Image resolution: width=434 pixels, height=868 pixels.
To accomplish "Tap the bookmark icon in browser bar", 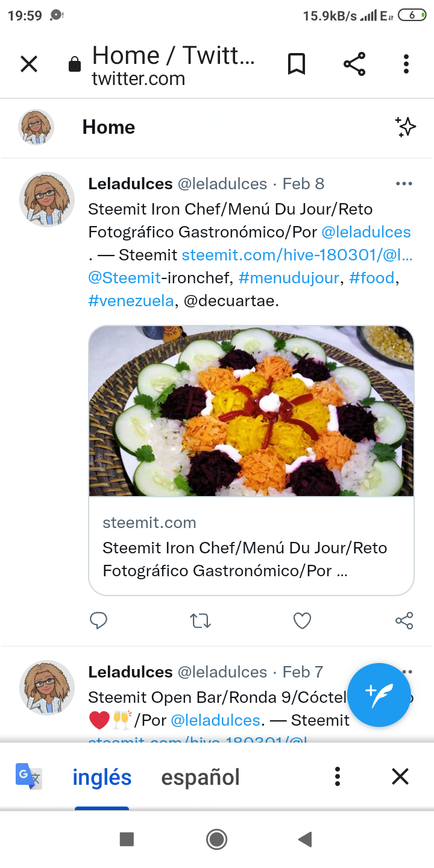I will coord(296,64).
